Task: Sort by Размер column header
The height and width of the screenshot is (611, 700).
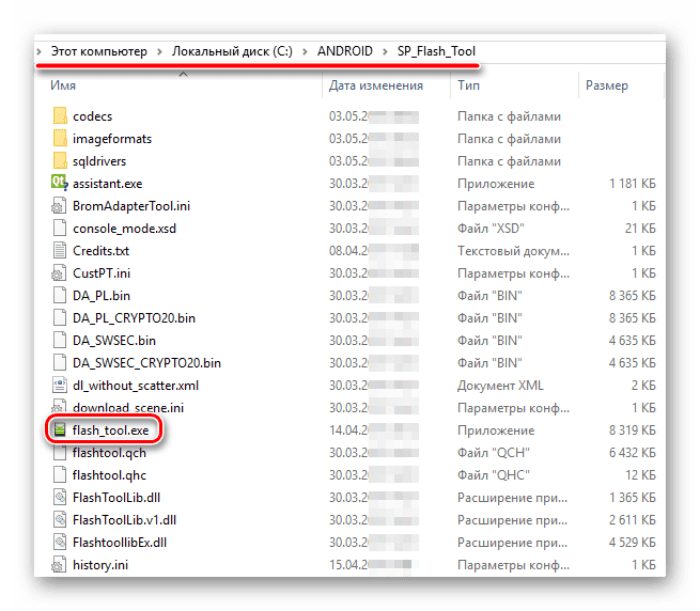Action: click(607, 85)
